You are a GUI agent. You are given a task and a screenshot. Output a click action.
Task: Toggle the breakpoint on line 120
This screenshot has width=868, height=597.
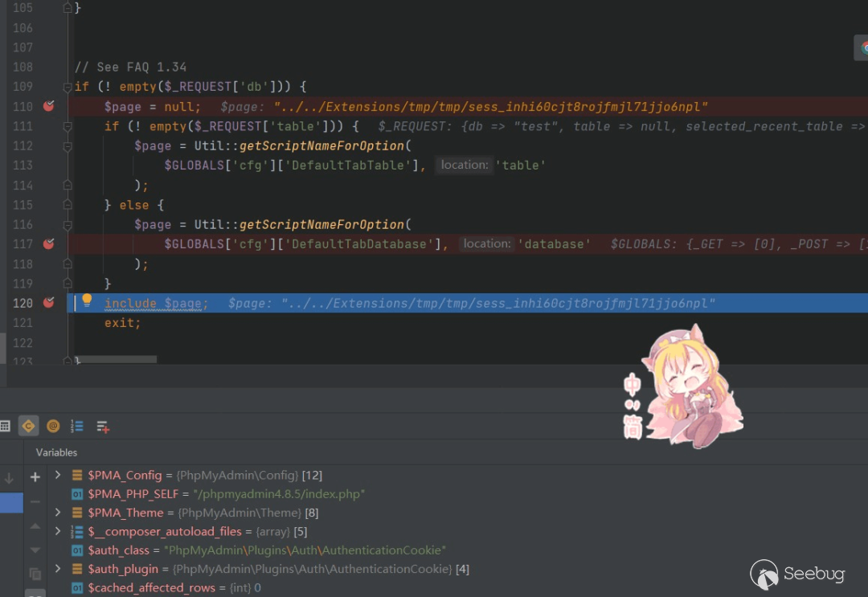(49, 302)
